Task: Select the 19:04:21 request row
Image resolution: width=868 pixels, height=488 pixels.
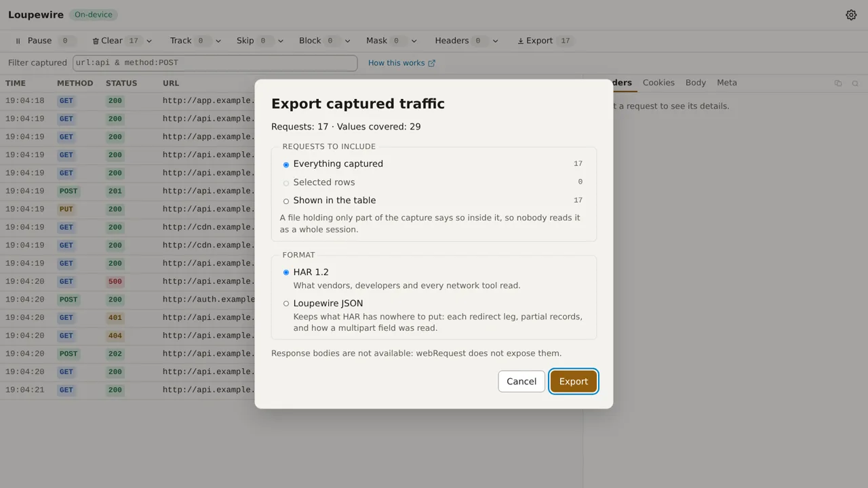Action: 292,390
